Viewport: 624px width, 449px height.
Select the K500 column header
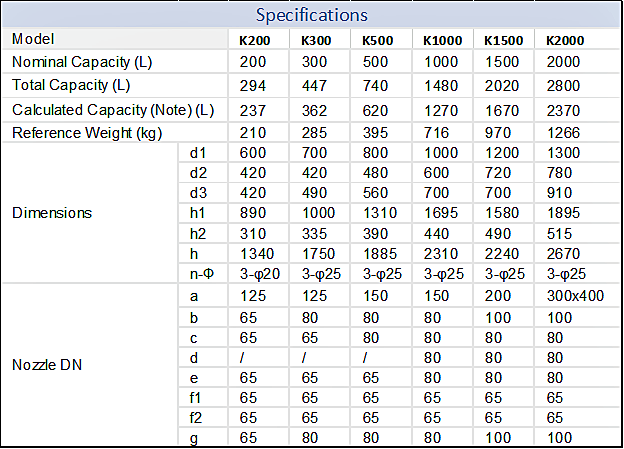(x=378, y=41)
